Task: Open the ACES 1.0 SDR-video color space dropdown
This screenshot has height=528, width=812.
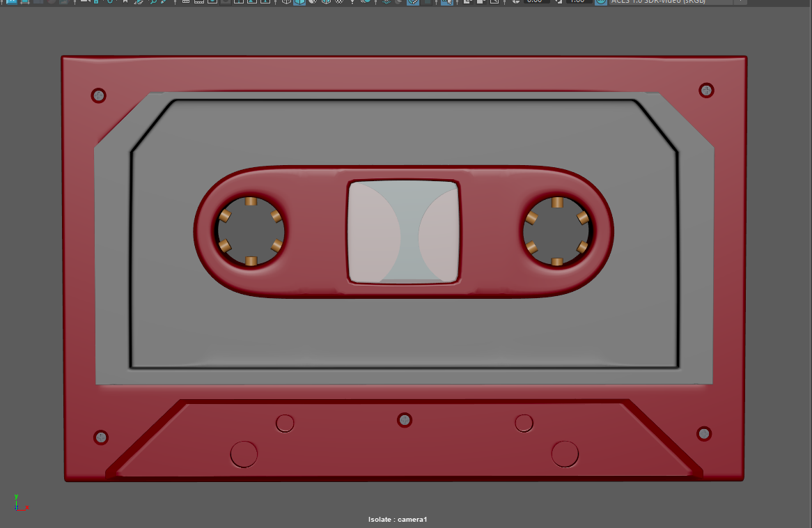Action: coord(678,1)
